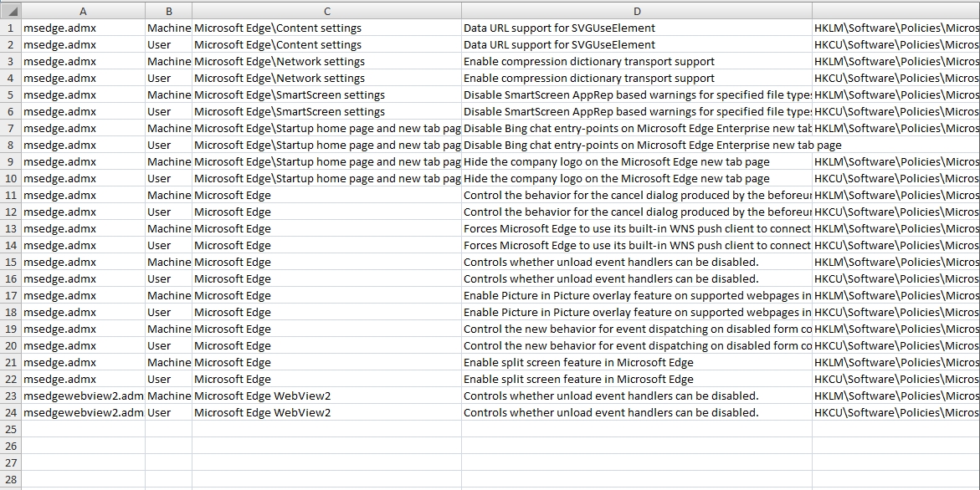Image resolution: width=980 pixels, height=490 pixels.
Task: Click unload event handlers cell in row 15
Action: [637, 262]
